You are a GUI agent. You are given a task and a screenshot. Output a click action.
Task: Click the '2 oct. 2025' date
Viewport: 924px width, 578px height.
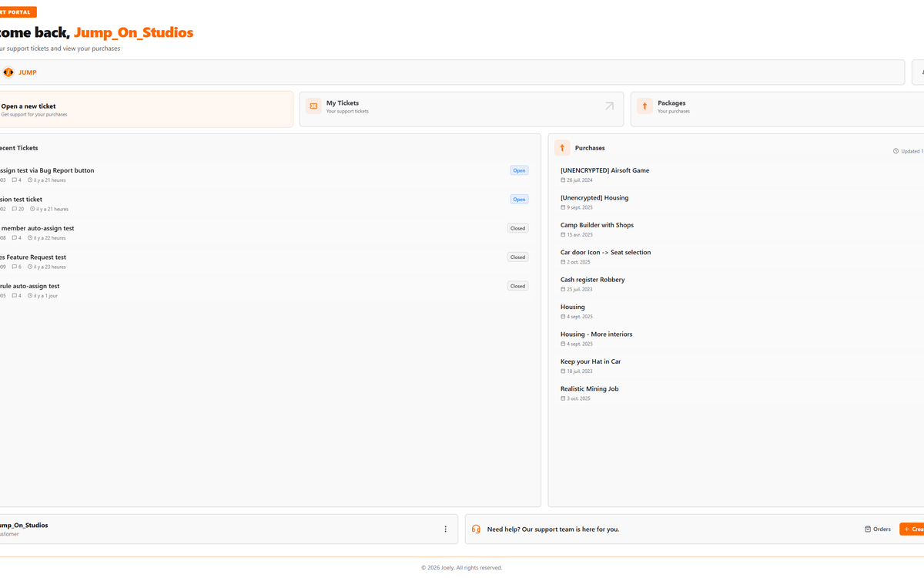[578, 262]
